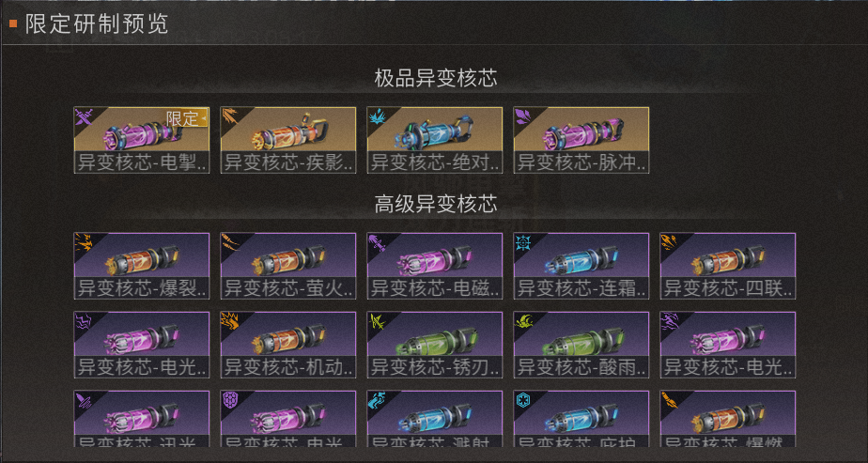The height and width of the screenshot is (463, 868).
Task: Click the 异变核心-机动 orange core
Action: (x=288, y=346)
